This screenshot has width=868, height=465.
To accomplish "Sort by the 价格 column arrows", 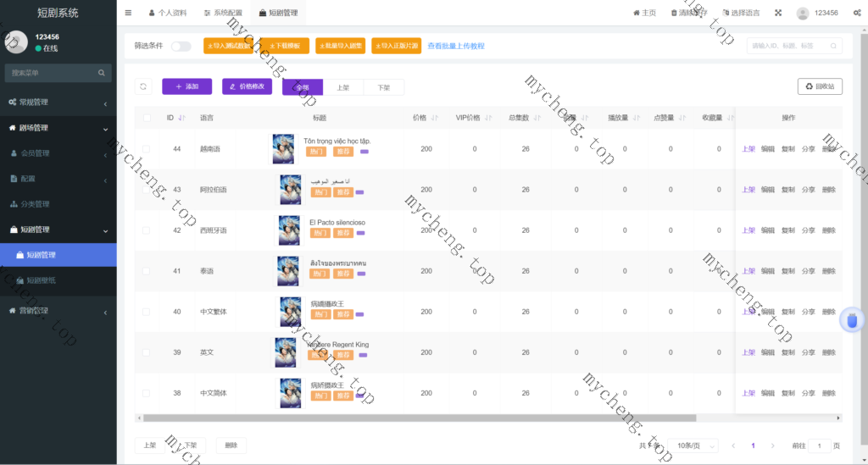I will point(435,118).
